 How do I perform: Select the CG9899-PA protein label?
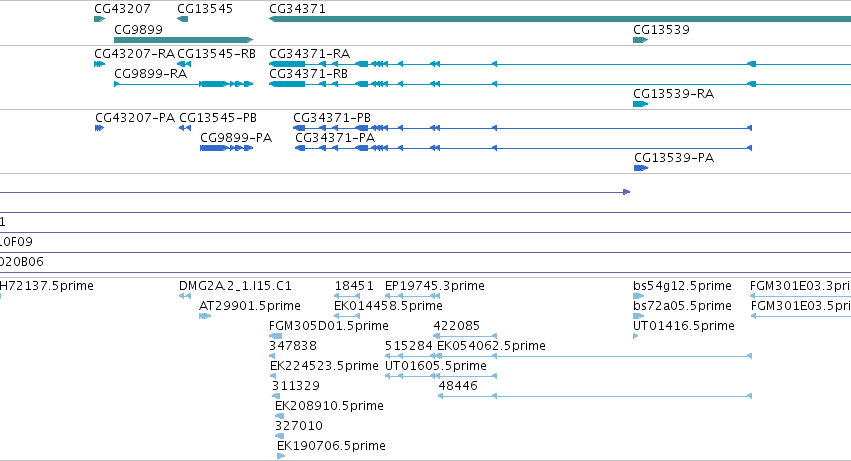[x=236, y=138]
